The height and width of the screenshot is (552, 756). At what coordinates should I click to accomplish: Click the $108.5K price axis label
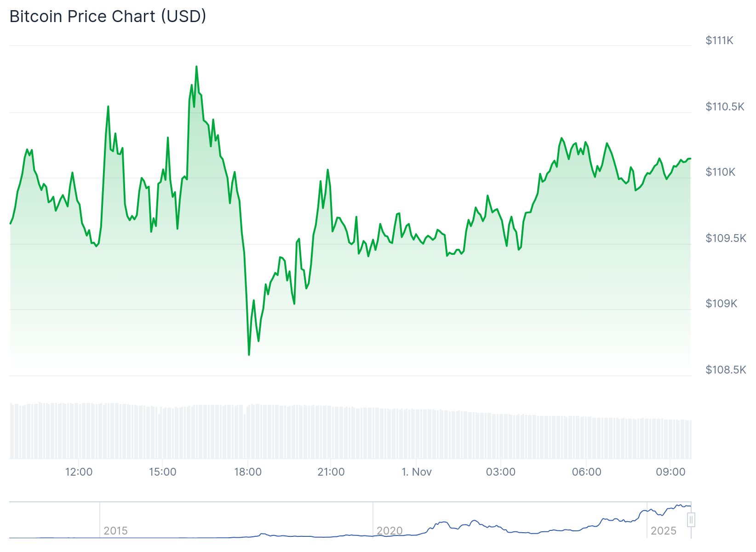tap(726, 370)
